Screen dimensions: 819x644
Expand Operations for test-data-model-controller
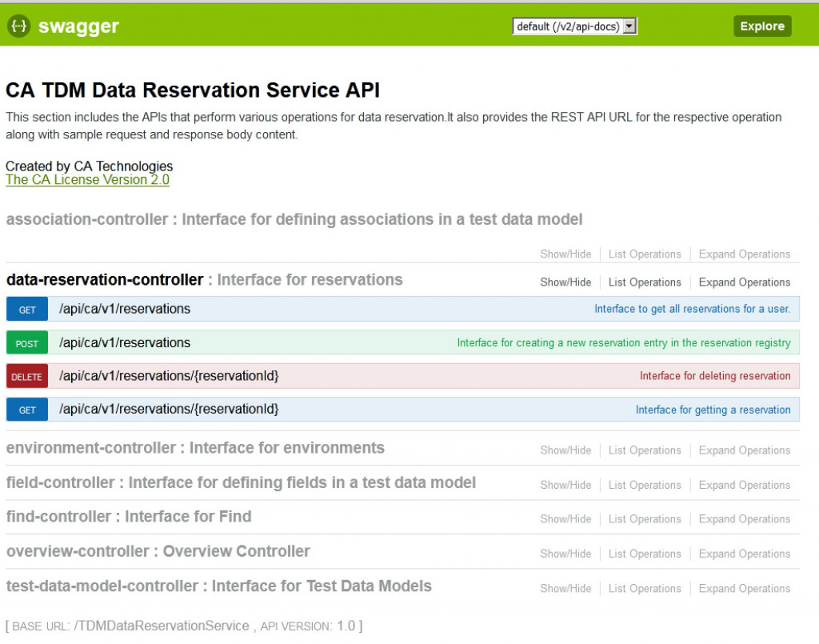pos(744,589)
